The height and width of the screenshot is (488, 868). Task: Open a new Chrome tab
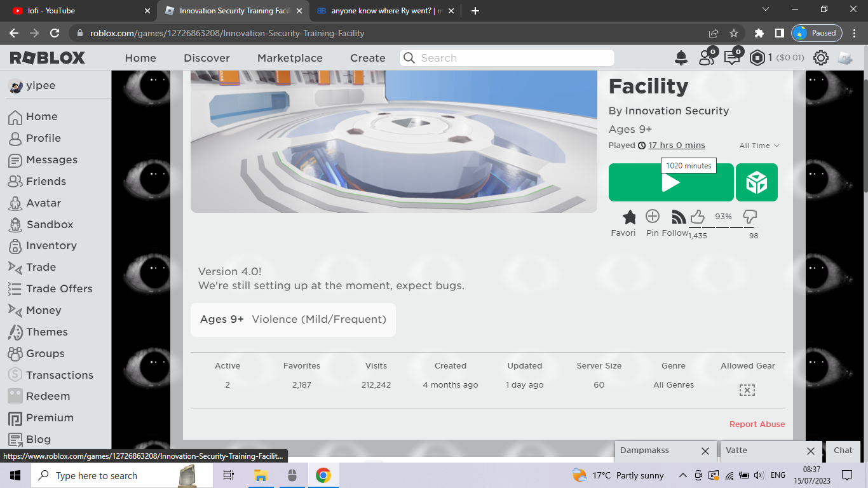pyautogui.click(x=475, y=11)
